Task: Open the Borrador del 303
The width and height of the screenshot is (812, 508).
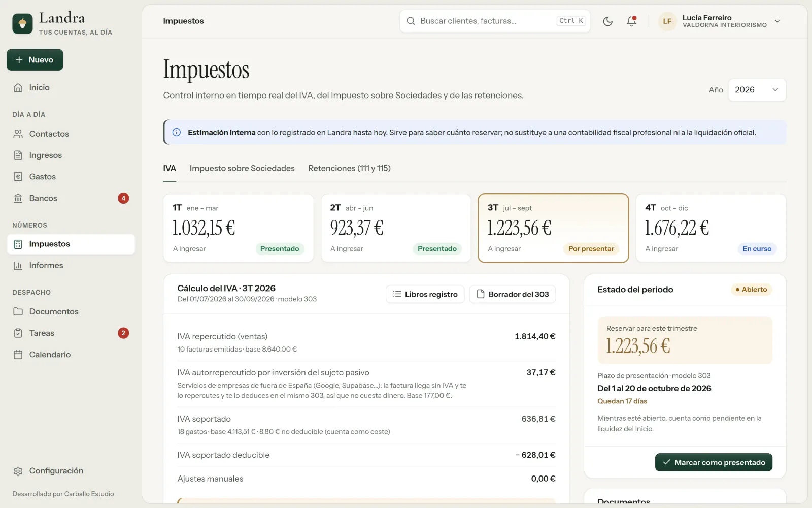Action: click(513, 294)
